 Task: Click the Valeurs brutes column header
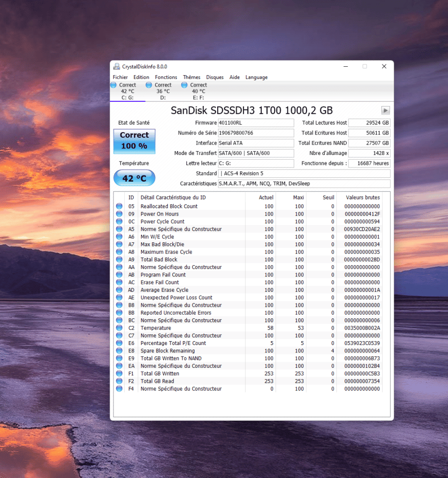[x=359, y=197]
